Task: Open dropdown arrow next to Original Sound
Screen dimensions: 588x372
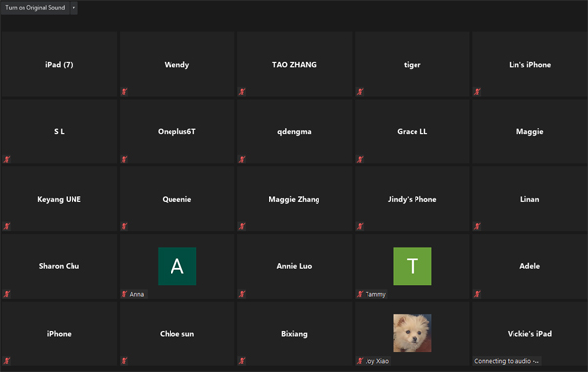Action: (x=73, y=8)
